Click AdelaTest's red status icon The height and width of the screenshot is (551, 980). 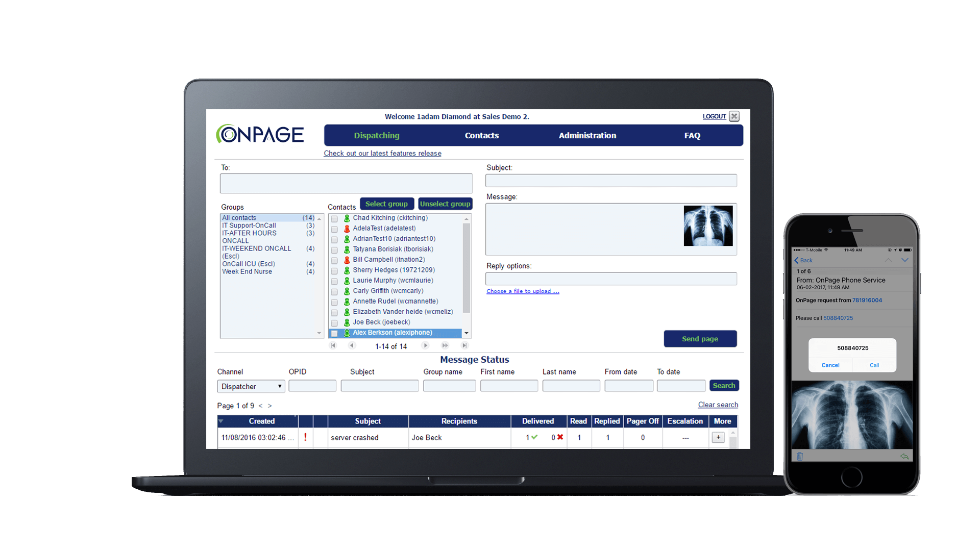(347, 229)
